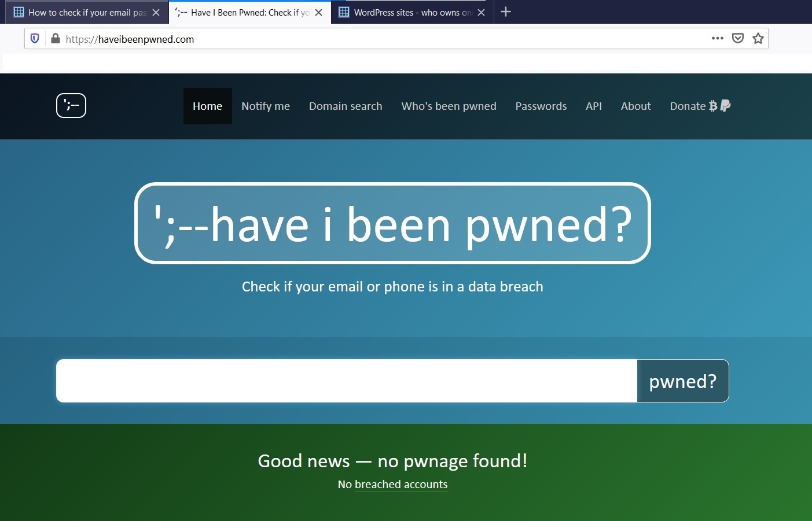Click the PayPal icon next to Donate
Viewport: 812px width, 521px height.
point(725,105)
